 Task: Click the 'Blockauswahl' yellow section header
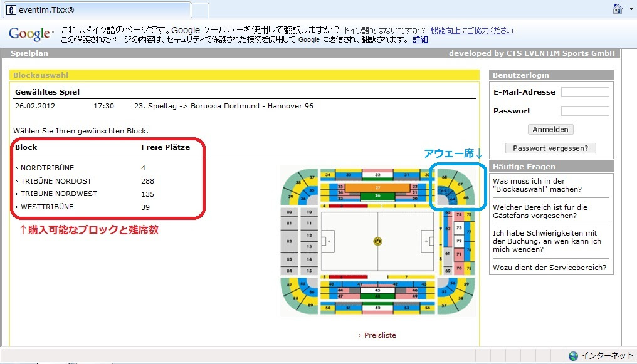click(x=244, y=75)
